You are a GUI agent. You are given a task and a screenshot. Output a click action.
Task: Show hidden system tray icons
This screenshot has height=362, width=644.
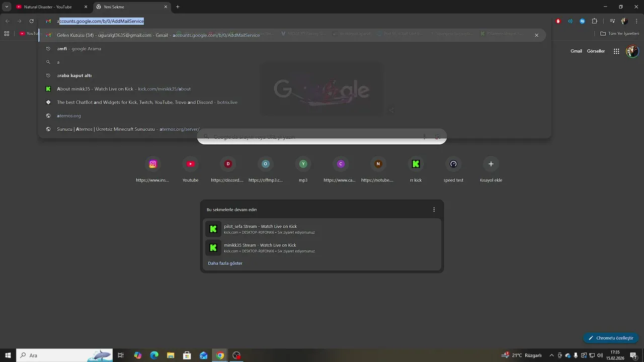(551, 355)
